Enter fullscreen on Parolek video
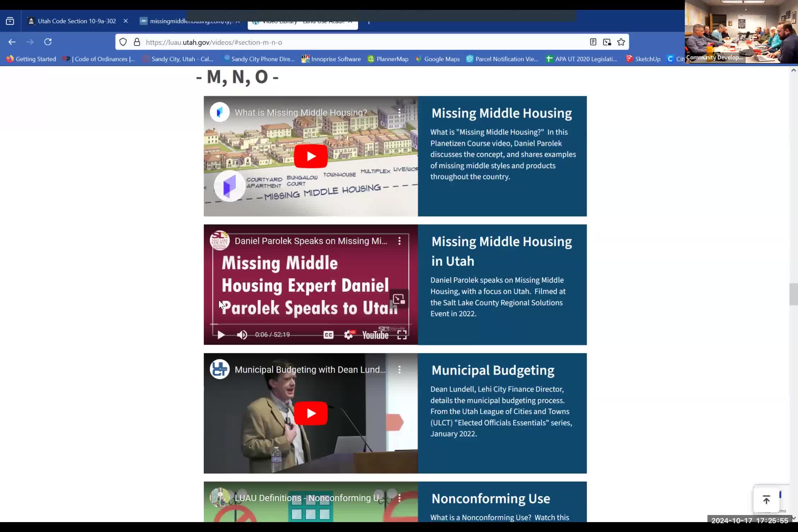Viewport: 798px width, 532px height. click(402, 335)
